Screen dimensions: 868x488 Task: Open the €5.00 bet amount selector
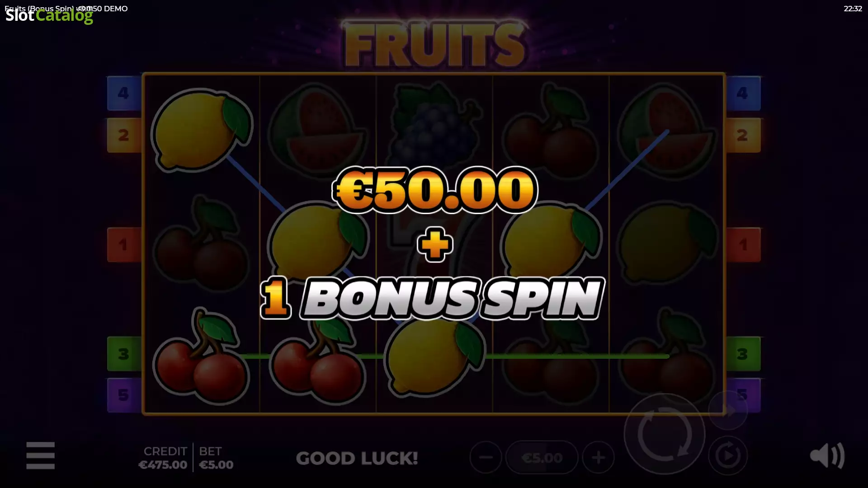(x=542, y=458)
